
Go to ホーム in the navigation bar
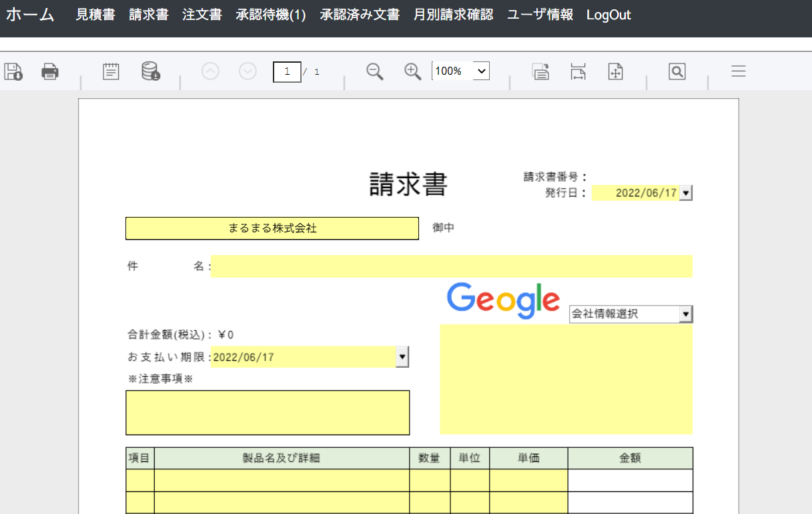click(x=30, y=15)
